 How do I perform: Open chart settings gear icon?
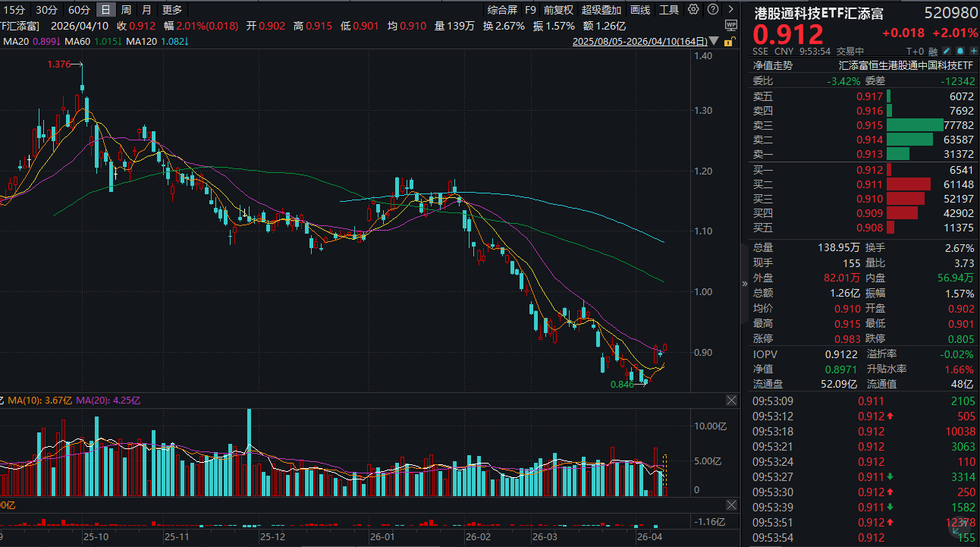click(693, 10)
